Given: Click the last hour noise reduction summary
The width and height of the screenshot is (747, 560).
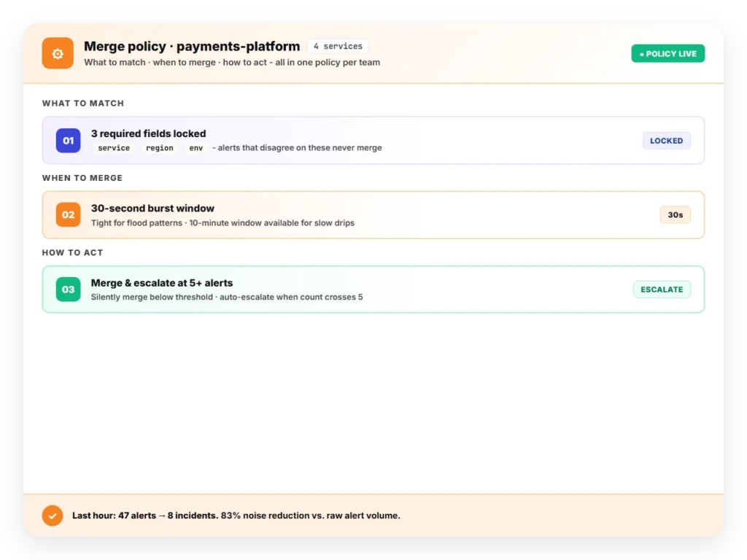Looking at the screenshot, I should click(x=236, y=516).
